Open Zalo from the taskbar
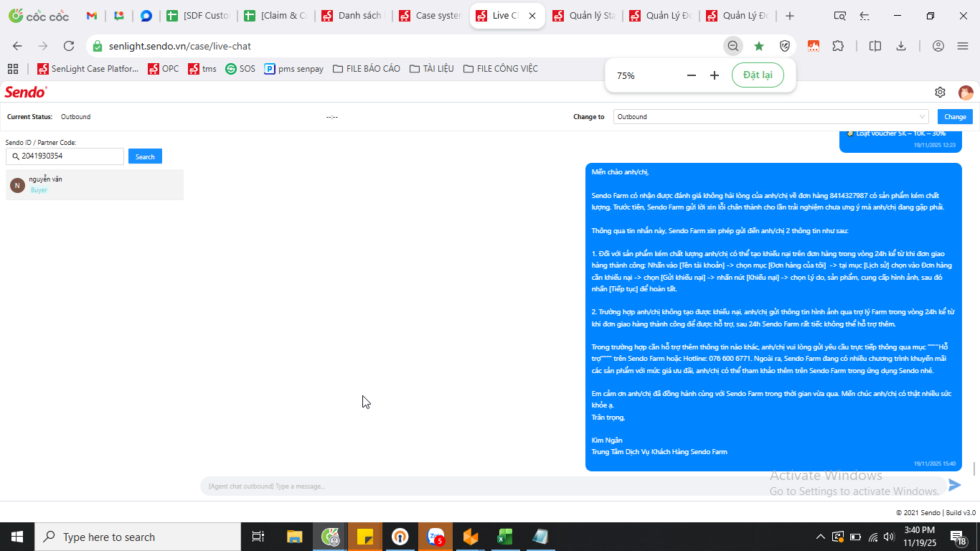Viewport: 980px width, 551px height. click(x=435, y=537)
